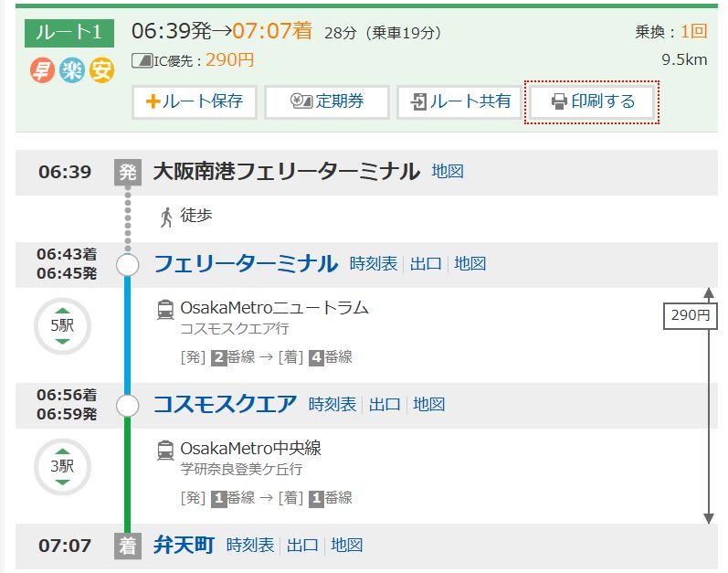
Task: Click the コスモスクエア行 destination text
Action: 235,329
